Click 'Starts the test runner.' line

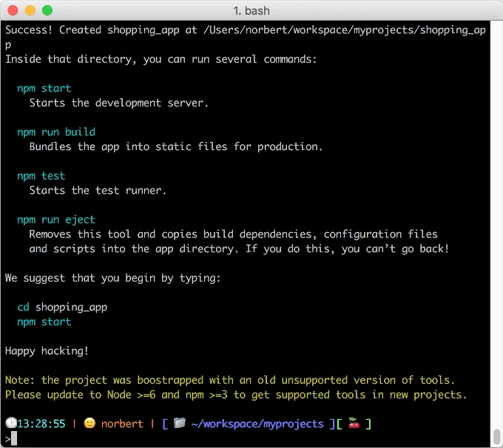[x=98, y=191]
